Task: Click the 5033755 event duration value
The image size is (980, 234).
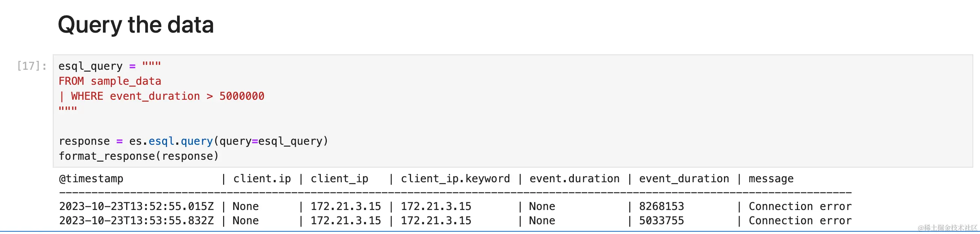Action: [661, 220]
